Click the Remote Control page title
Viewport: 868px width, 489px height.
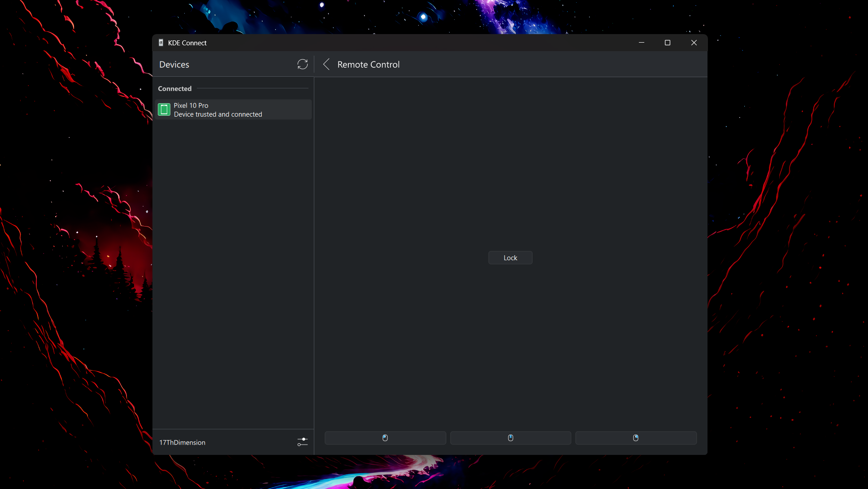[369, 65]
